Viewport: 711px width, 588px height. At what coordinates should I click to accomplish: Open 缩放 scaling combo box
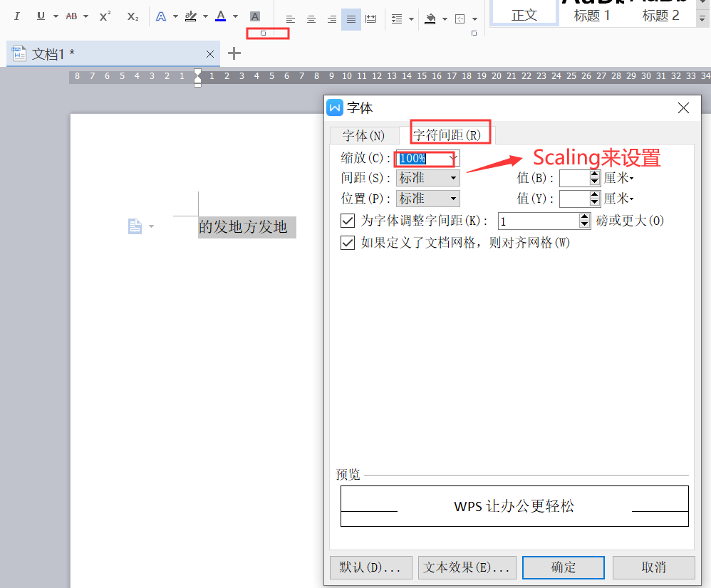tap(428, 158)
